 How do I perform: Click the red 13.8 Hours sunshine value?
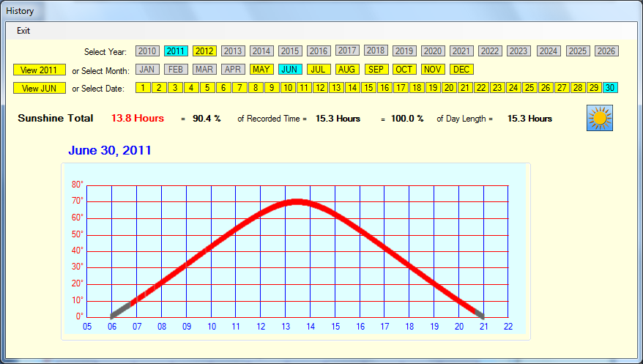[138, 119]
